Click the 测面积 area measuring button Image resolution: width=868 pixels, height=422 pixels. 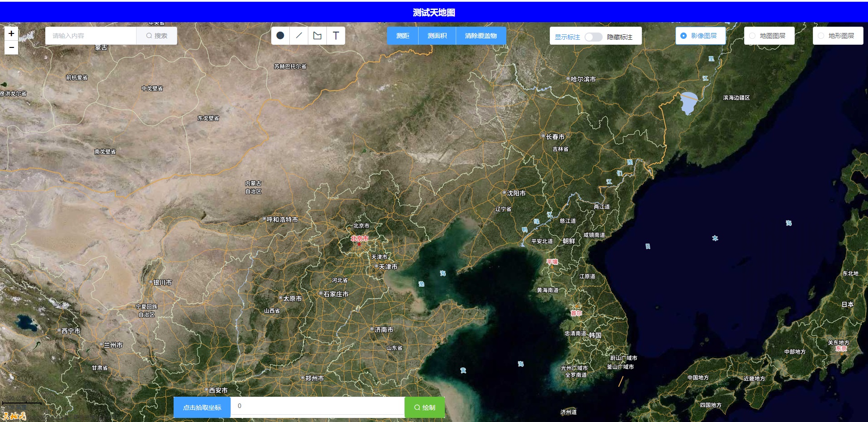click(437, 36)
